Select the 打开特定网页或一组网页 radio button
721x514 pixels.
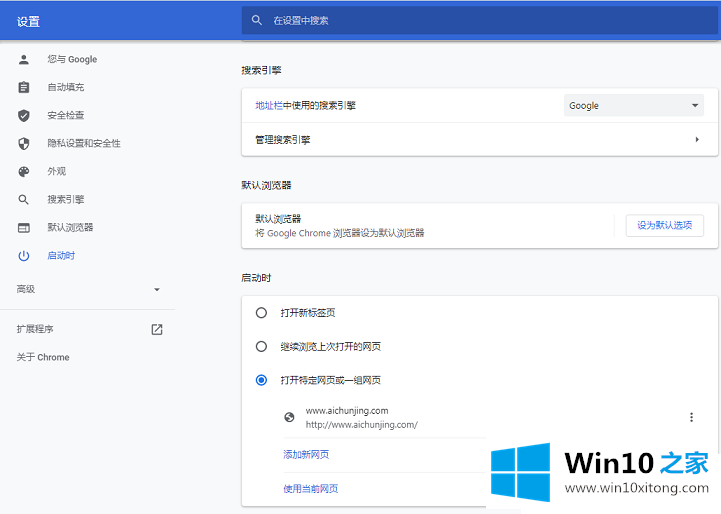pyautogui.click(x=261, y=380)
